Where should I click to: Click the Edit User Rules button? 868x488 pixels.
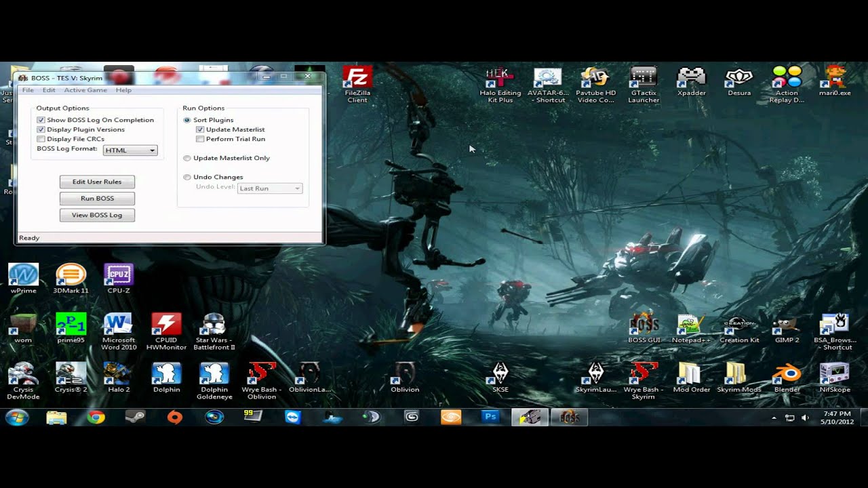tap(97, 182)
